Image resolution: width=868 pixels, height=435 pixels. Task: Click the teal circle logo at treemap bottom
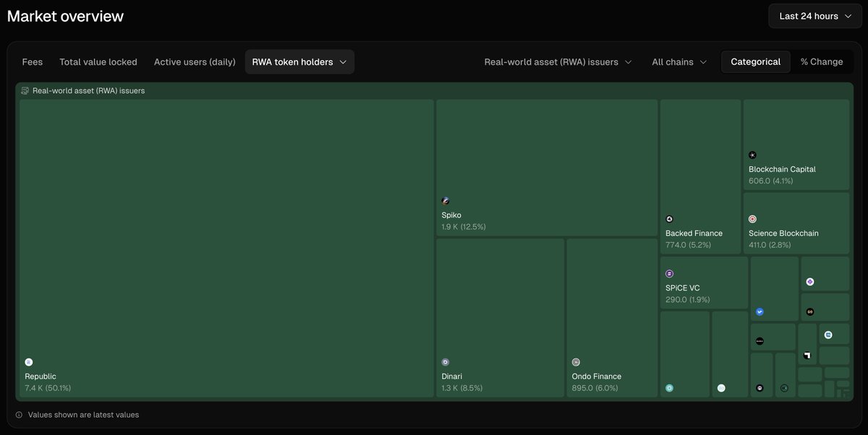click(x=670, y=388)
